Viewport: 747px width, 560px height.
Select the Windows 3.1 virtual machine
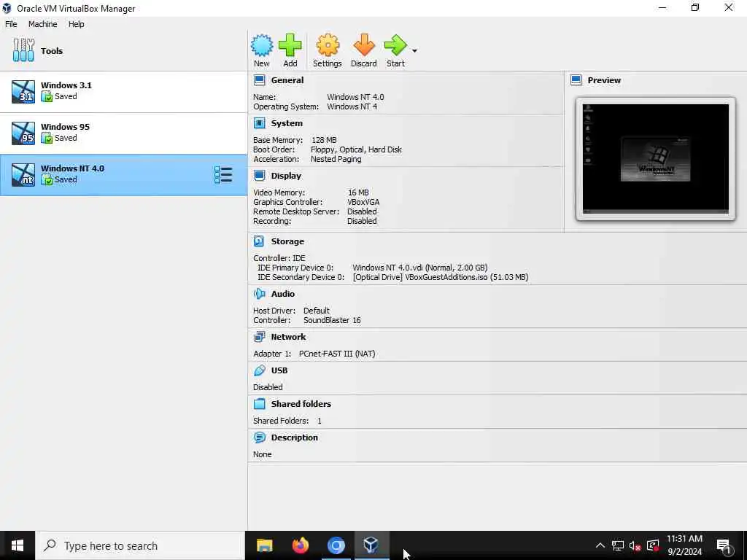point(124,91)
